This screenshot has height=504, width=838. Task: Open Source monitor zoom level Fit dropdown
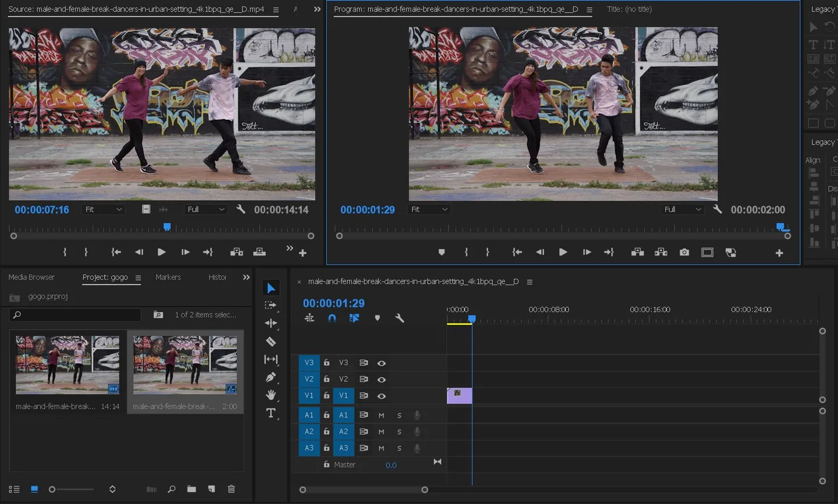pos(104,210)
